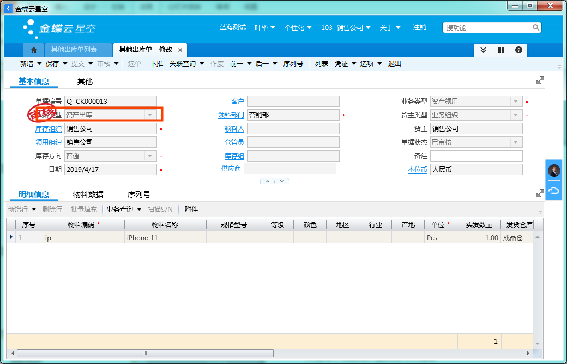Open the 本位币 field link
The height and width of the screenshot is (364, 567).
coord(417,169)
